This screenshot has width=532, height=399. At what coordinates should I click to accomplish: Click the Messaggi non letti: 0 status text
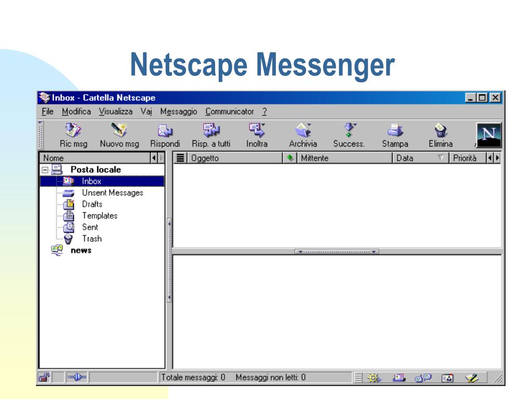pyautogui.click(x=270, y=377)
